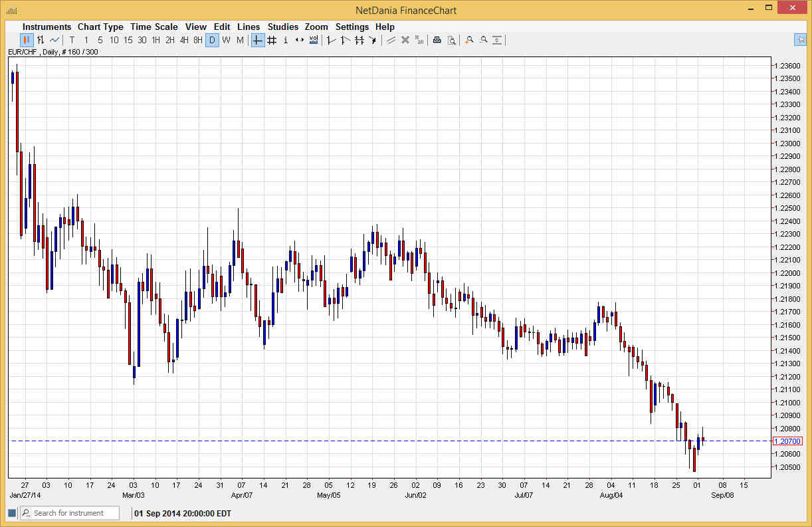Expand the Time Scale menu

(x=154, y=27)
